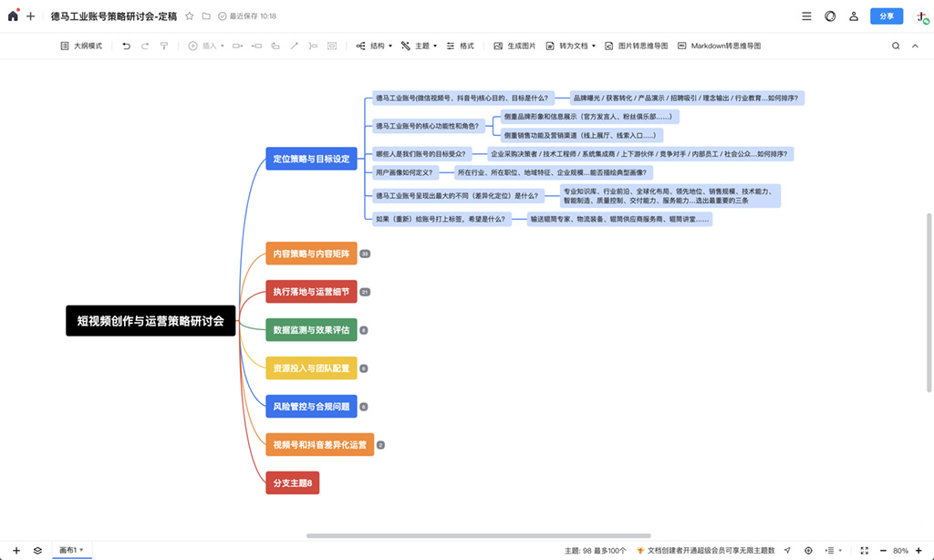Click the home icon
The image size is (934, 560).
pos(13,16)
